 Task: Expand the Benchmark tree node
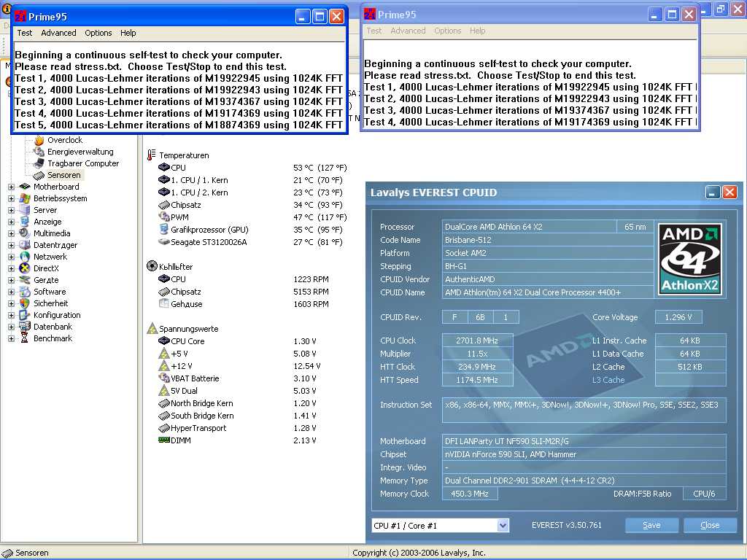[11, 338]
